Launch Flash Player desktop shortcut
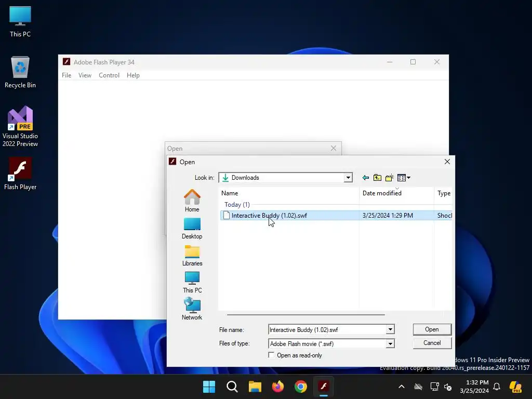This screenshot has width=532, height=399. pyautogui.click(x=20, y=174)
